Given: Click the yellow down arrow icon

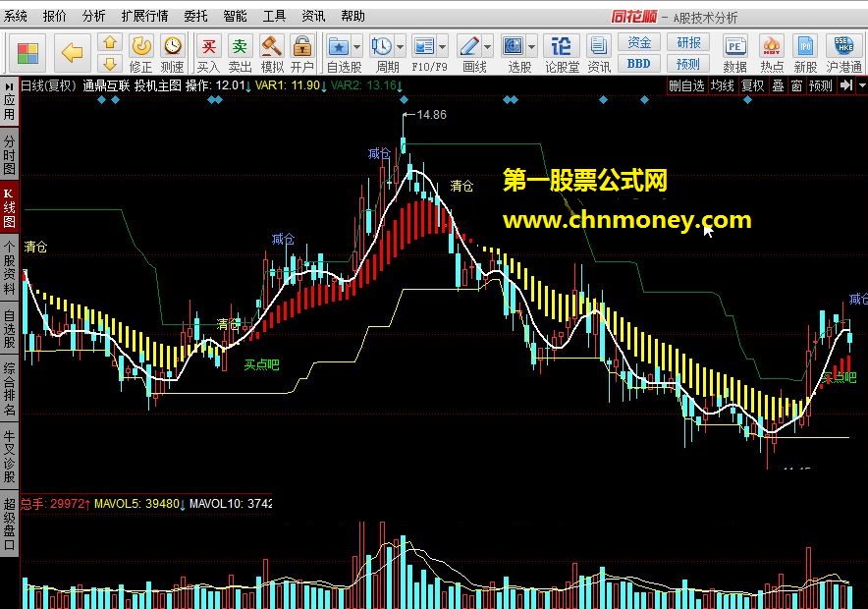Looking at the screenshot, I should click(110, 63).
